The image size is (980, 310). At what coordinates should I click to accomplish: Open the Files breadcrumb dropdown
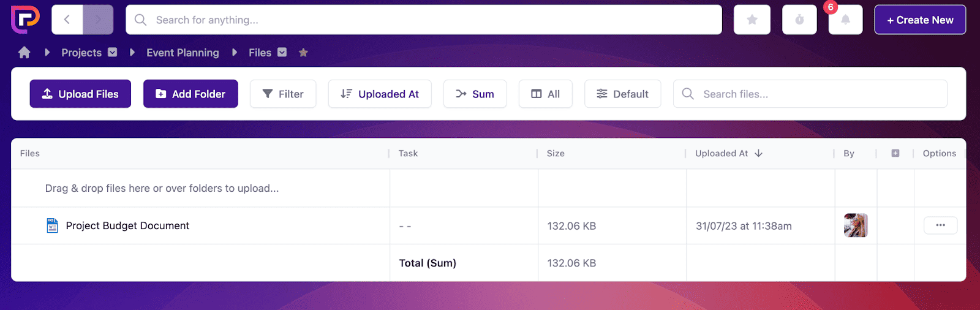(x=282, y=53)
